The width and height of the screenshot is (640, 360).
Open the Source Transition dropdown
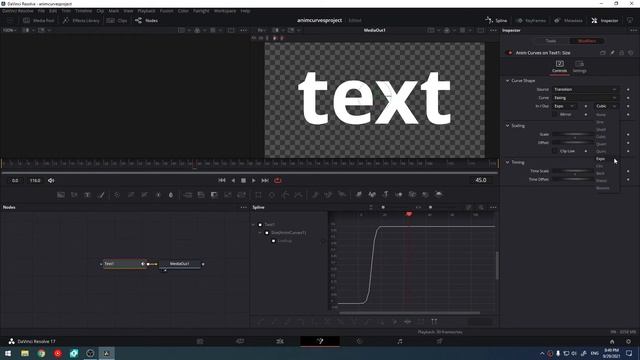[585, 89]
